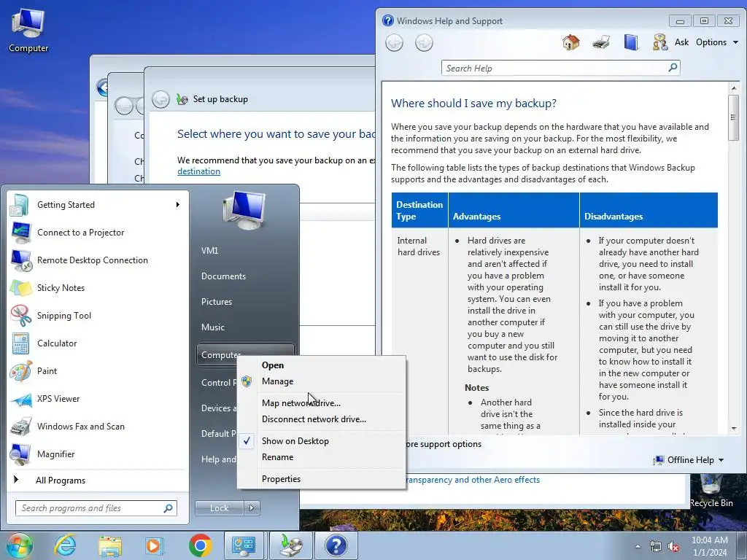Screen dimensions: 747x560
Task: Click the Lock button
Action: click(x=219, y=508)
